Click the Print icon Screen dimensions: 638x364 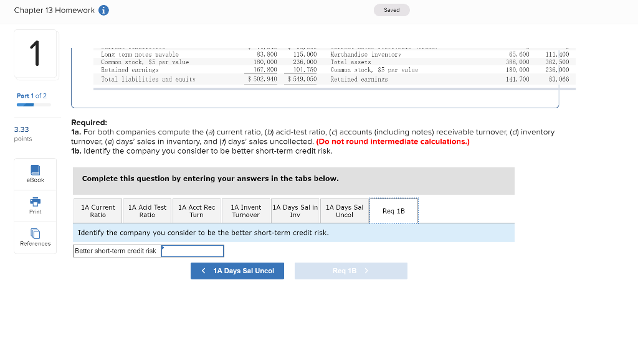pos(36,202)
